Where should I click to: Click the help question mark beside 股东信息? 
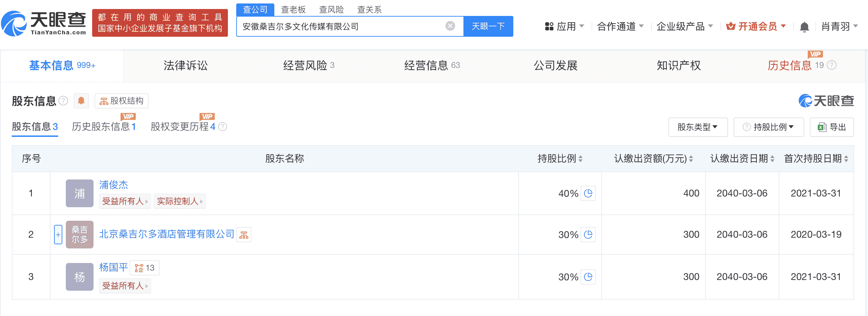tap(63, 100)
